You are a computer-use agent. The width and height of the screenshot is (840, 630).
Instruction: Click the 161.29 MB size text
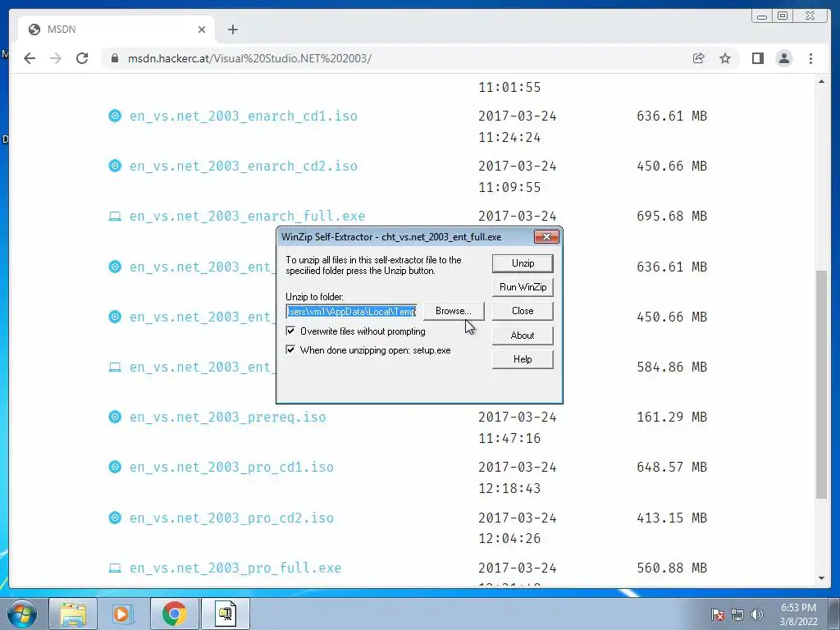point(672,418)
